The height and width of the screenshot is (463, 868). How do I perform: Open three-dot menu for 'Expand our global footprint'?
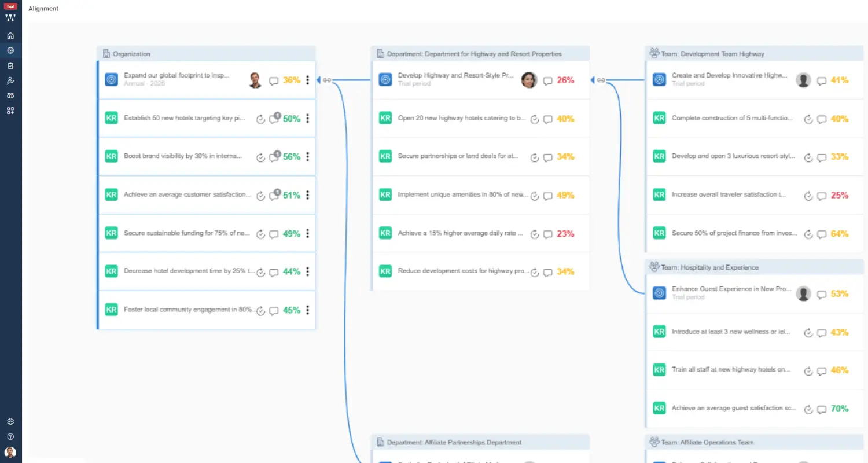pos(308,80)
